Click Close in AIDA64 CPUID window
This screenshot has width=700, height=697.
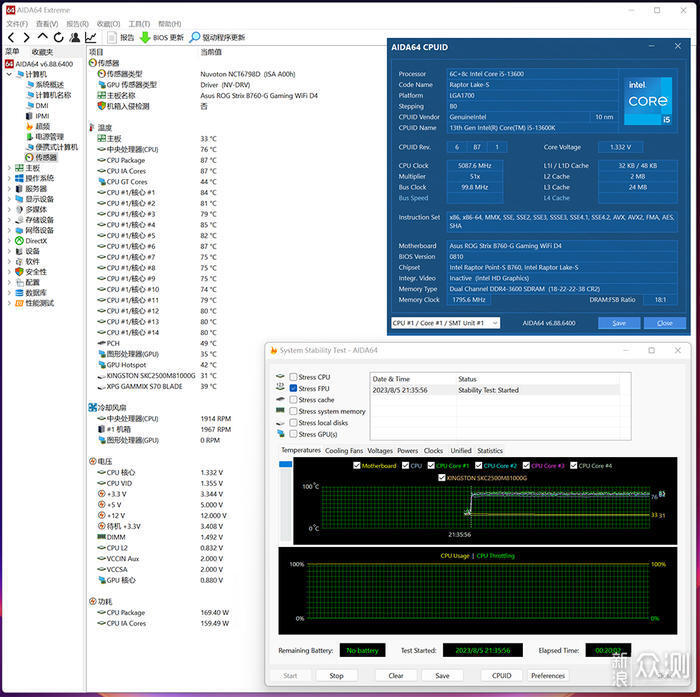[664, 323]
